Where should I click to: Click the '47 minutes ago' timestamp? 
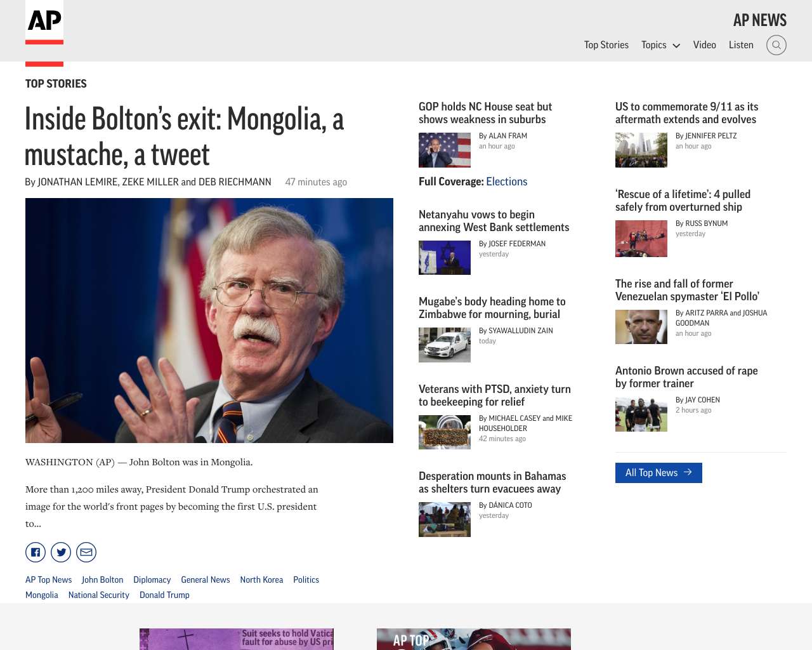pos(316,182)
